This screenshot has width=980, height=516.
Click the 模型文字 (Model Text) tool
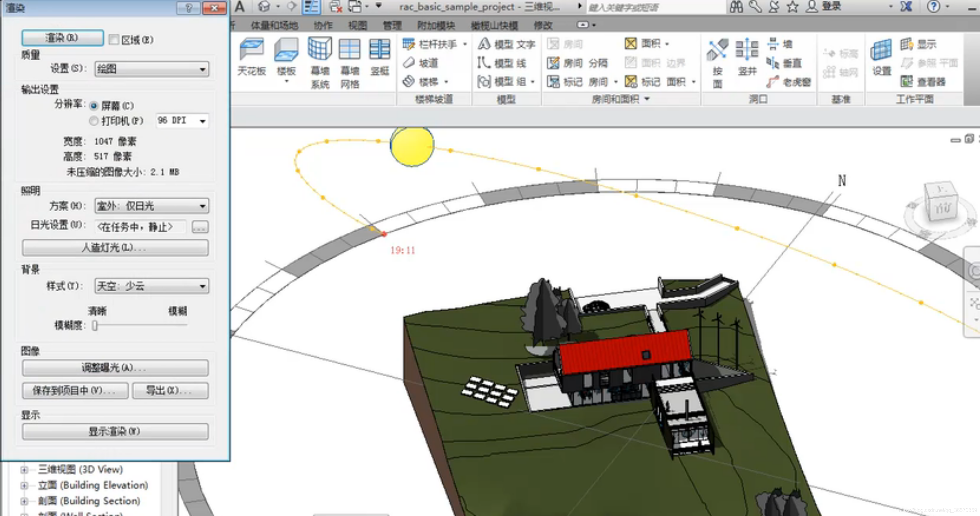(x=506, y=44)
